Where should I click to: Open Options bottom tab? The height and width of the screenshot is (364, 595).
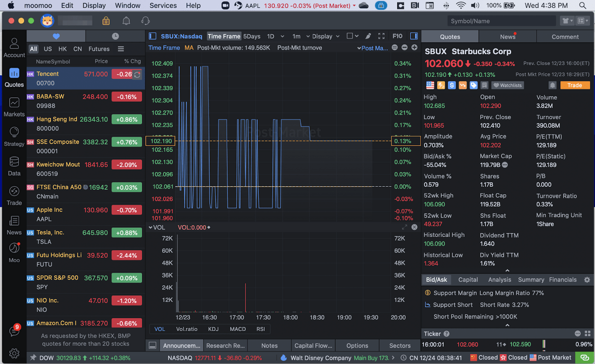tap(357, 346)
